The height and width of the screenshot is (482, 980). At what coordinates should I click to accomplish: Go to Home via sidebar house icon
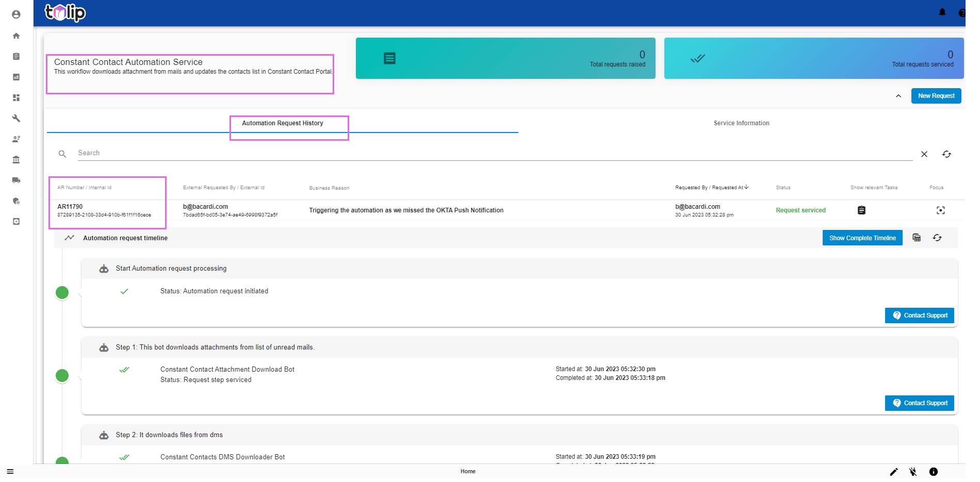pos(16,36)
